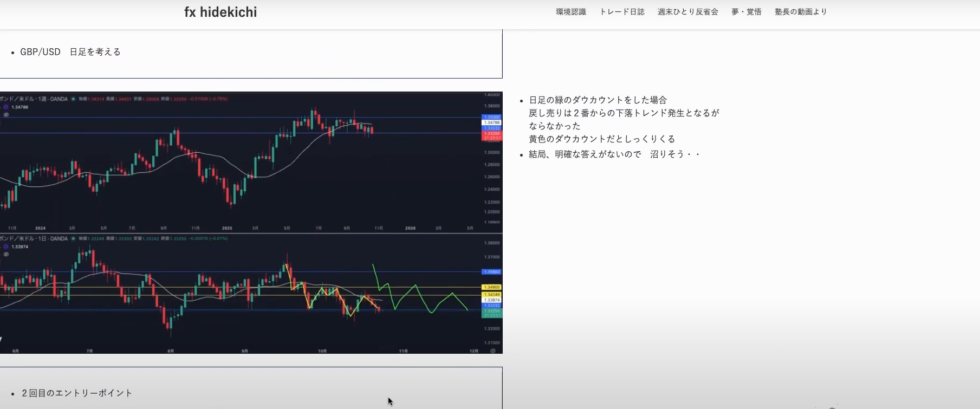Open the 週末ひとり反省会 navigation link
The width and height of the screenshot is (980, 409).
687,12
